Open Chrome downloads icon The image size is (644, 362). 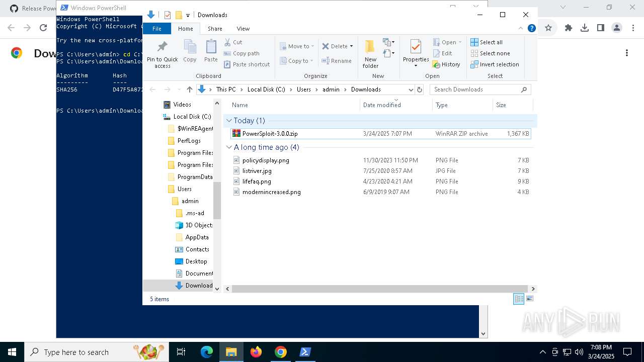point(585,28)
